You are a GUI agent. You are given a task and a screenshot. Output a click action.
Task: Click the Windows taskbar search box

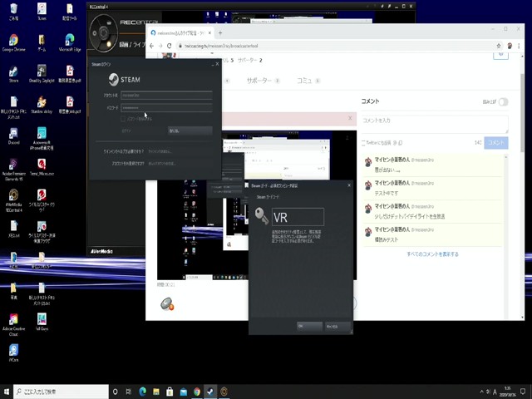click(x=61, y=392)
